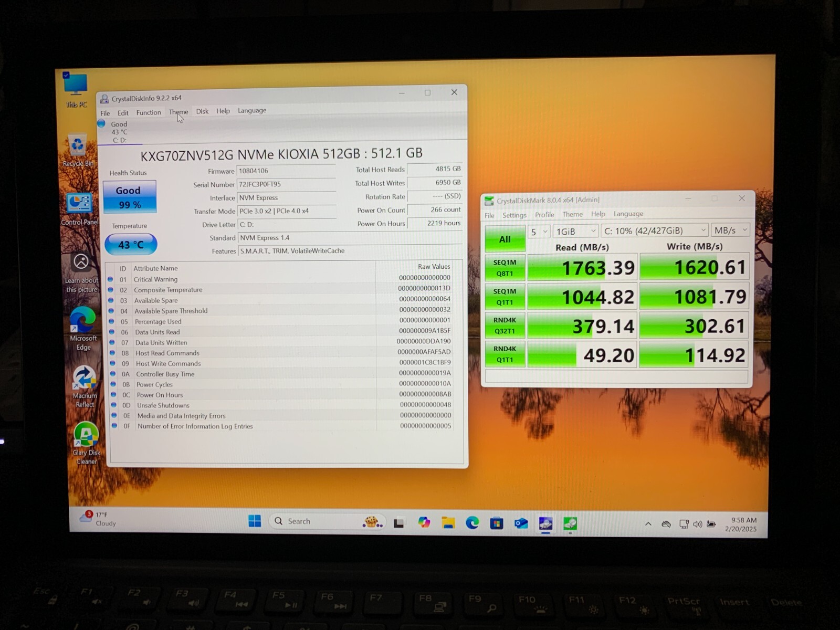
Task: Open Microsoft Store from the taskbar
Action: pyautogui.click(x=497, y=523)
